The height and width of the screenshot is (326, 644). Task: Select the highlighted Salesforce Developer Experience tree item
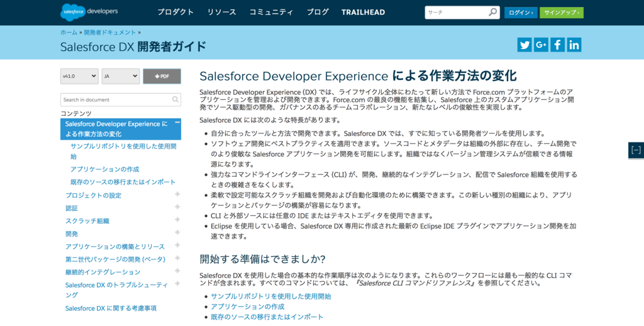(x=120, y=129)
